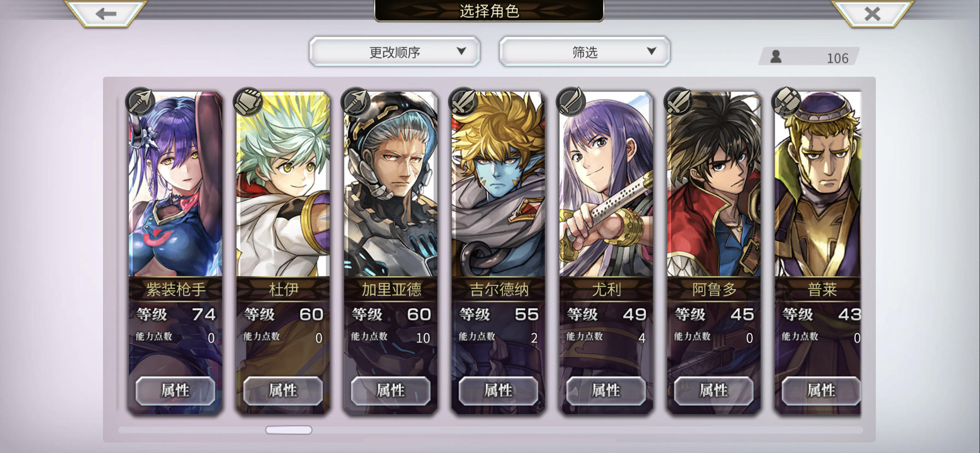
Task: Click the character count person icon
Action: click(775, 57)
